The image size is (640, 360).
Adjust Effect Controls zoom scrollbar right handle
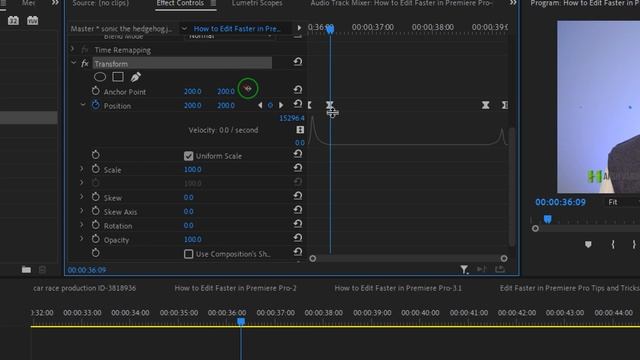(x=504, y=258)
